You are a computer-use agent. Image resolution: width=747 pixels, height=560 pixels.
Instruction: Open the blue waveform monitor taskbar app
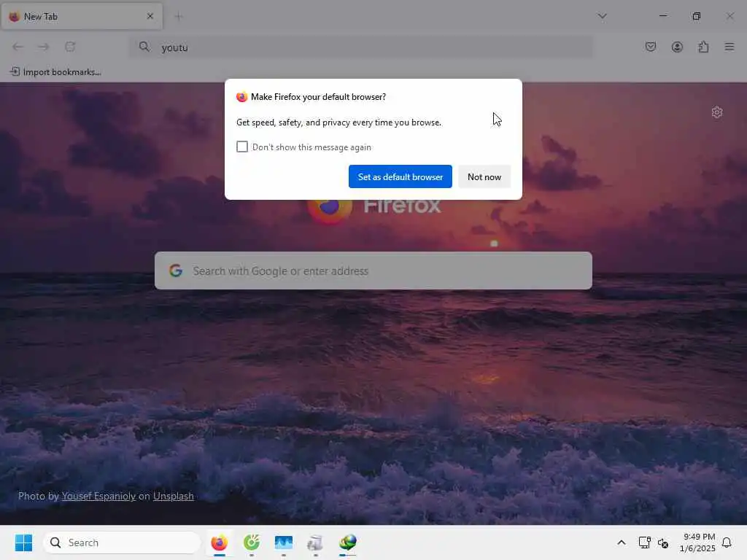(x=284, y=542)
